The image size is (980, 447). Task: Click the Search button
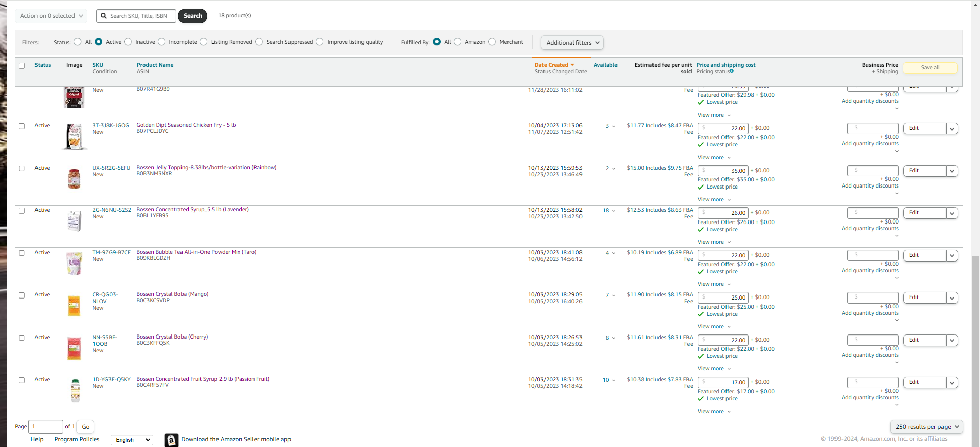click(193, 16)
